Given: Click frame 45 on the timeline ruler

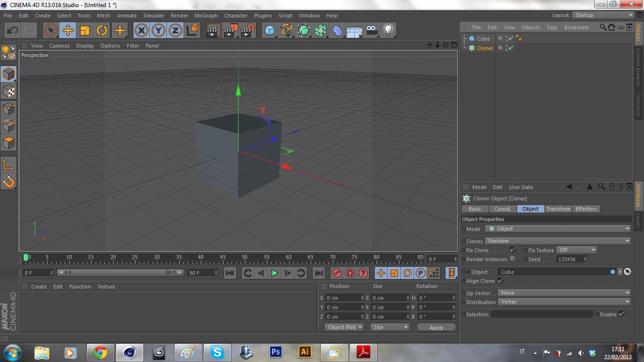Looking at the screenshot, I should tap(223, 258).
